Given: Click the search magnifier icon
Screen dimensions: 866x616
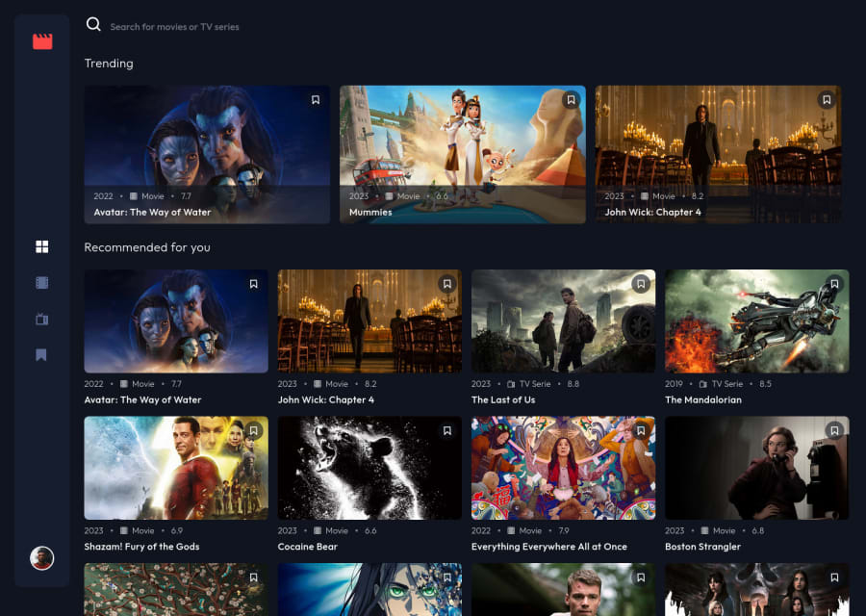Looking at the screenshot, I should tap(93, 24).
